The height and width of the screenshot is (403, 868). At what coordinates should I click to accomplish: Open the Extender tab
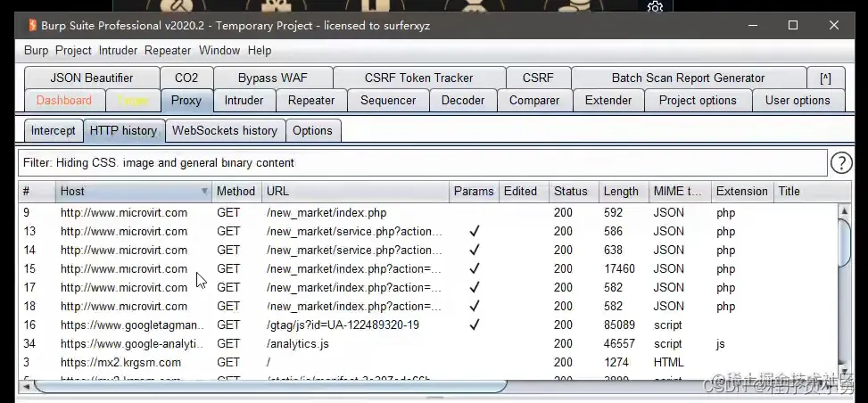[x=608, y=101]
